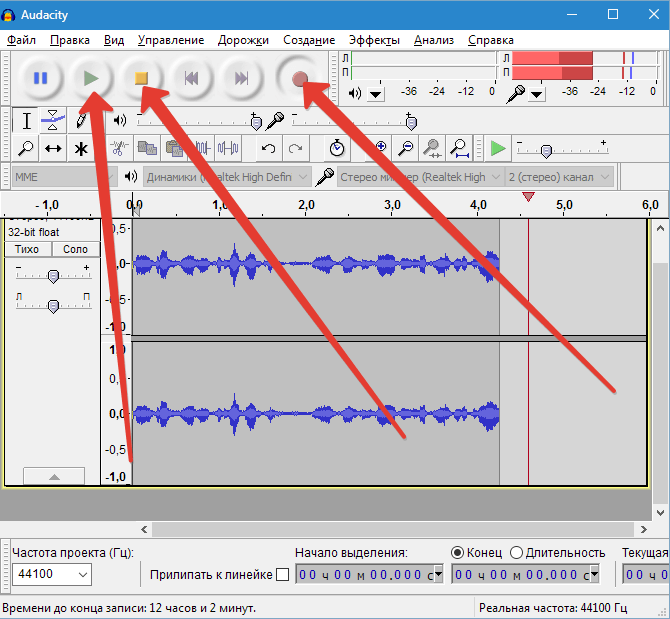Click the 2,0 mark on timeline ruler
This screenshot has height=619, width=670.
tap(306, 205)
